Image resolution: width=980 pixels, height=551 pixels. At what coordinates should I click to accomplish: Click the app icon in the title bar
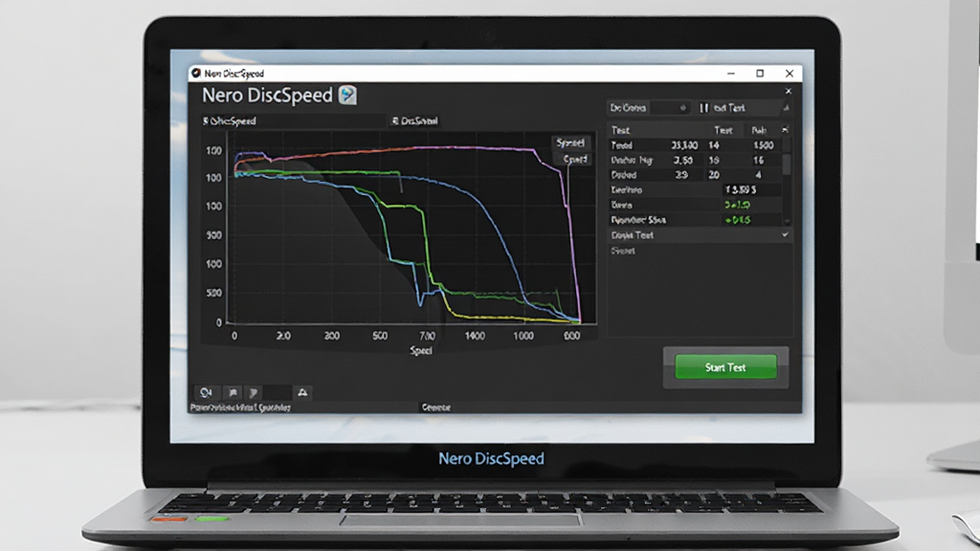point(196,73)
